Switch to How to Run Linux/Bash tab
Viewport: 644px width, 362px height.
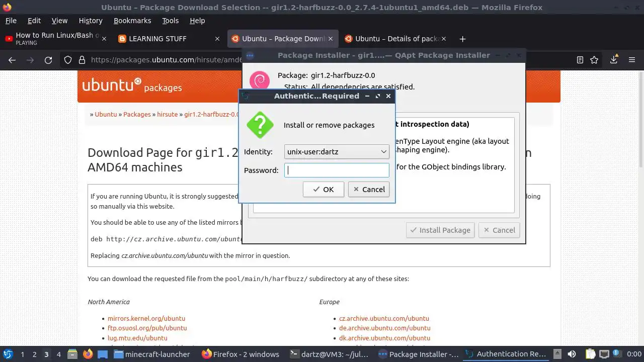(55, 39)
